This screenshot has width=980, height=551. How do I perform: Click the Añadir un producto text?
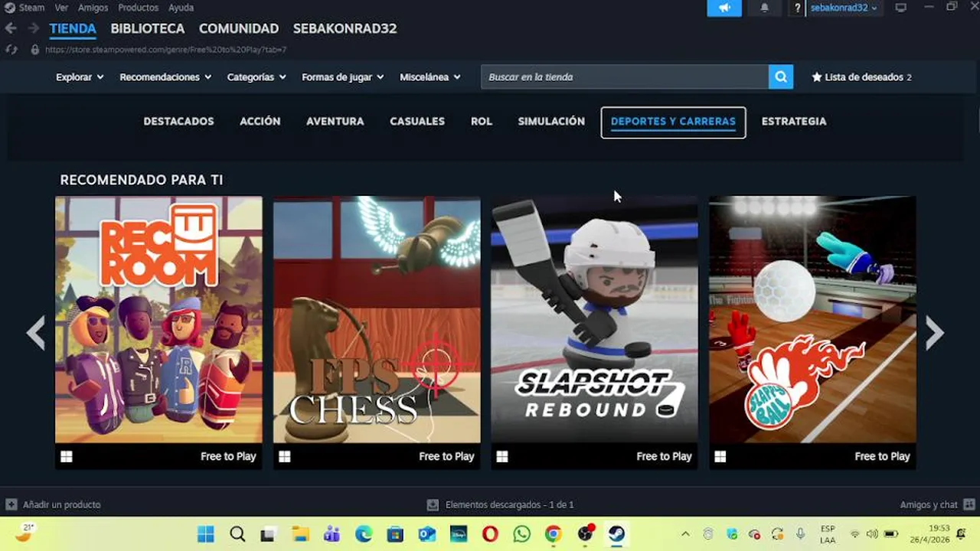[x=62, y=504]
